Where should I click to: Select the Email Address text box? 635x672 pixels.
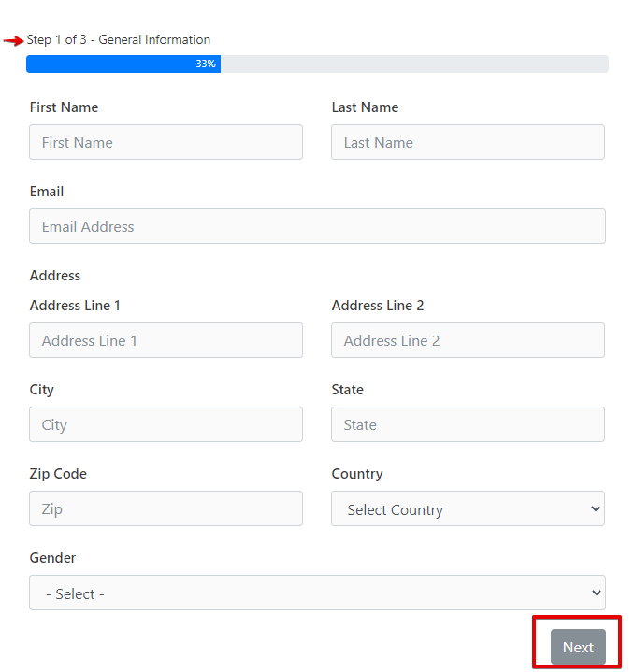coord(317,226)
